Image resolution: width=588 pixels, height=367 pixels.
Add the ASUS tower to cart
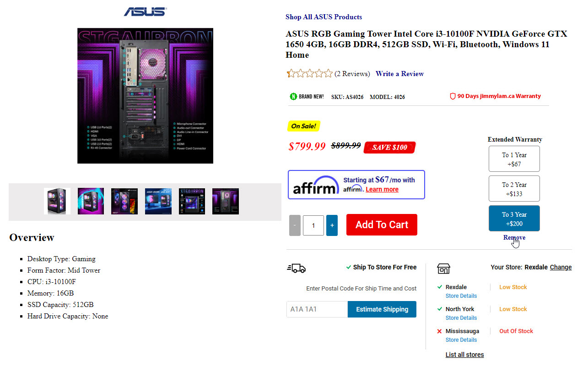click(382, 225)
